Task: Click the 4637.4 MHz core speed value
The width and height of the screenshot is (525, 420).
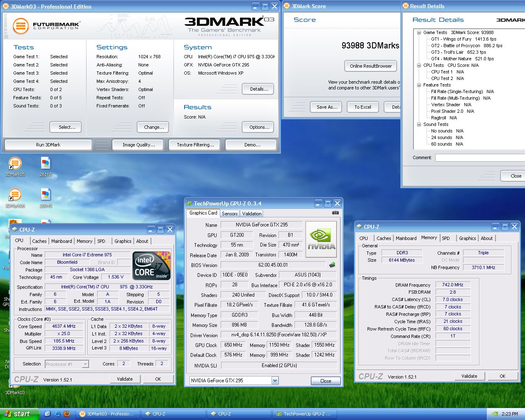Action: [64, 326]
